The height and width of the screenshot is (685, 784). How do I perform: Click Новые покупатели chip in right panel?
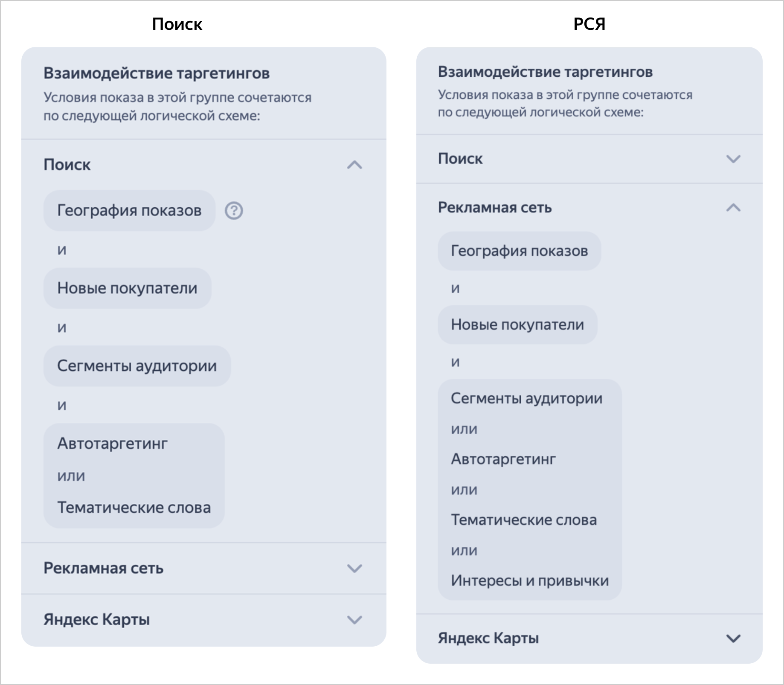(517, 325)
